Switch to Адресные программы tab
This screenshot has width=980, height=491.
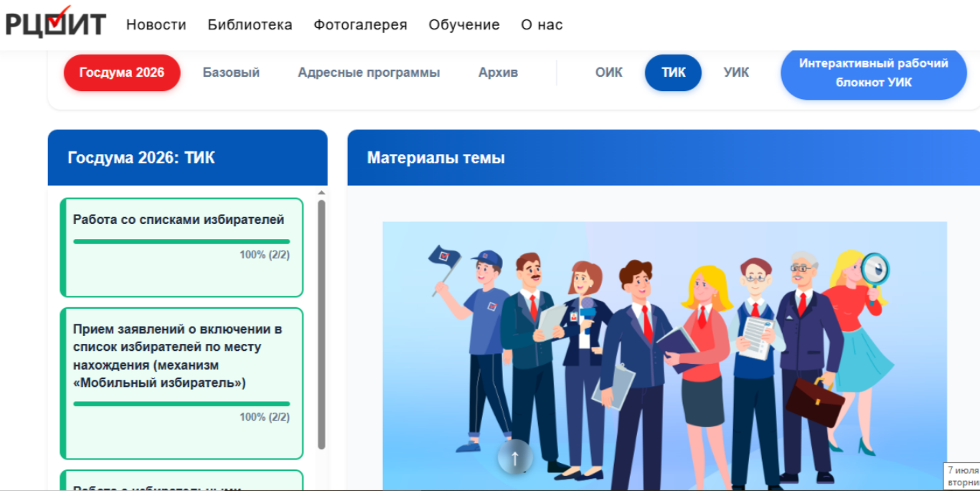click(369, 73)
